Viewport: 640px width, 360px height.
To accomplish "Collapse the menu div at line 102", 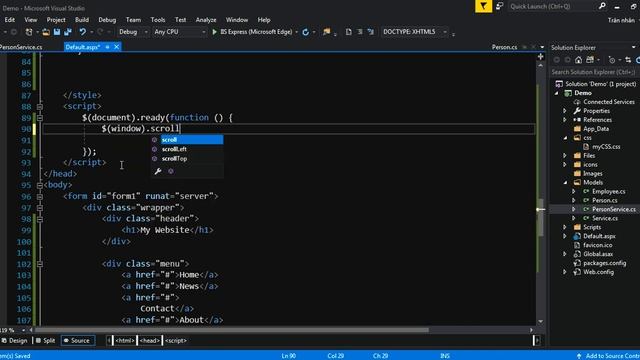I will (x=40, y=264).
